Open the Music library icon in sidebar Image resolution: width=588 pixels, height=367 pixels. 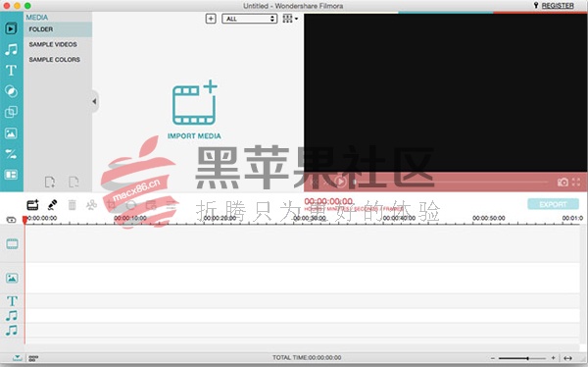[x=11, y=49]
